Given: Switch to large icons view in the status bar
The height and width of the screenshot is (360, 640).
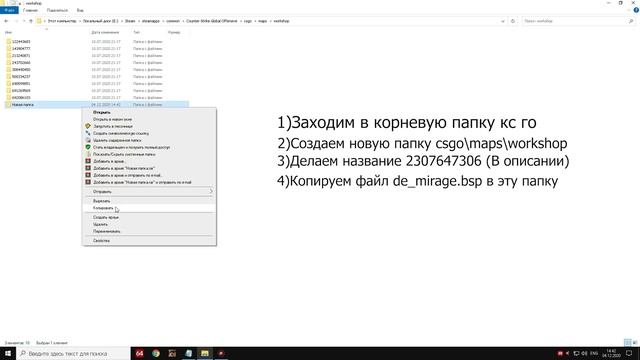Looking at the screenshot, I should click(x=635, y=342).
